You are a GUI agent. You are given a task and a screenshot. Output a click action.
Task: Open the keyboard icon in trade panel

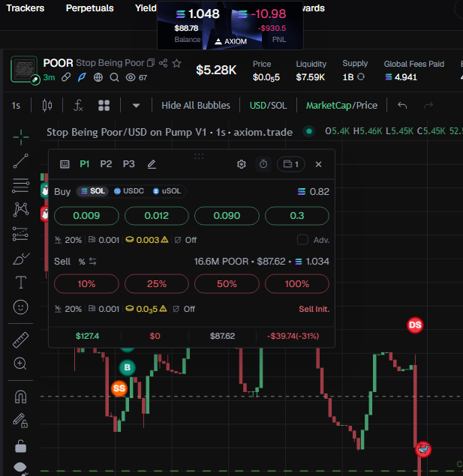(x=65, y=164)
